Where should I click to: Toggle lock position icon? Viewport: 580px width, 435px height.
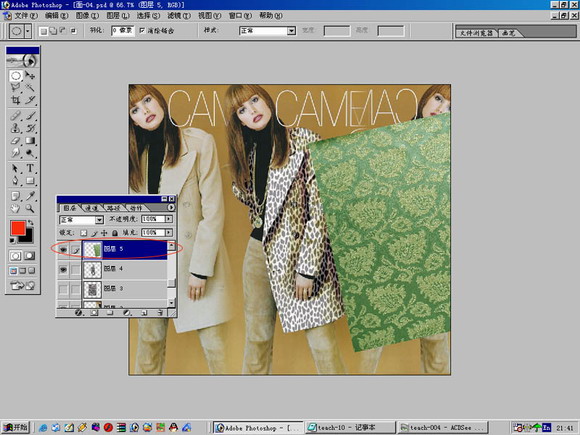104,233
